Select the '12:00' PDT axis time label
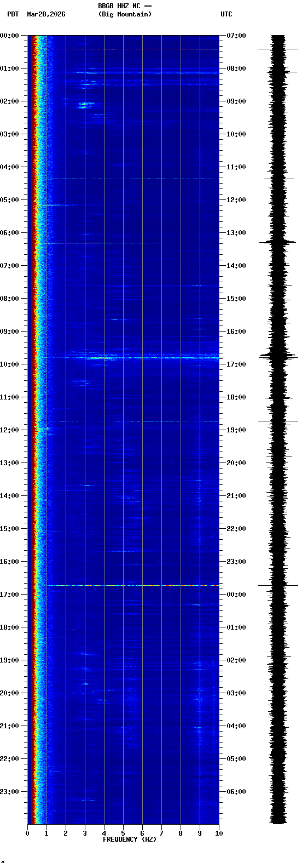This screenshot has height=868, width=302. pos(9,430)
